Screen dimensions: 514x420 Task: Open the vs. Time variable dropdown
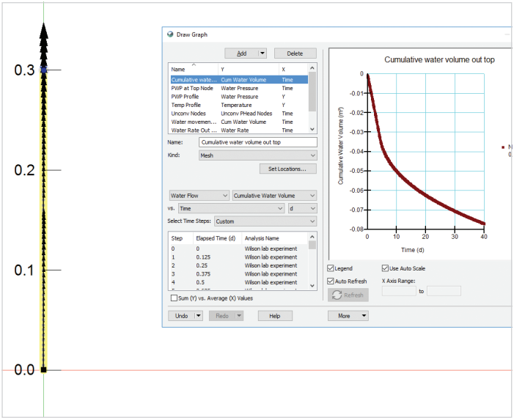(231, 208)
